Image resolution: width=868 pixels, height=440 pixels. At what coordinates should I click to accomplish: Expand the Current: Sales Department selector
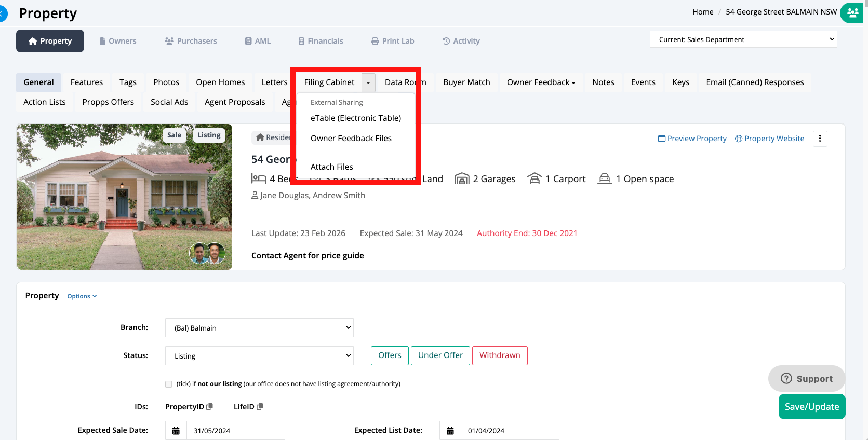pyautogui.click(x=743, y=39)
